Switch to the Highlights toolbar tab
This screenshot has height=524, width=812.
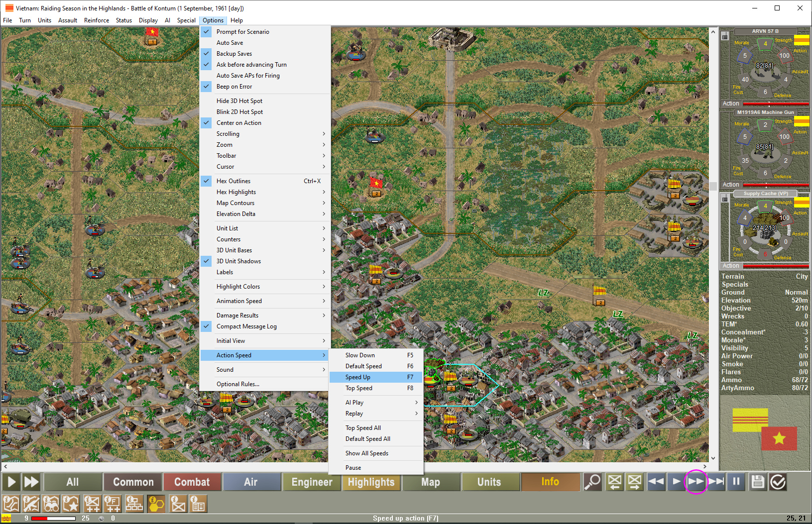pyautogui.click(x=371, y=482)
